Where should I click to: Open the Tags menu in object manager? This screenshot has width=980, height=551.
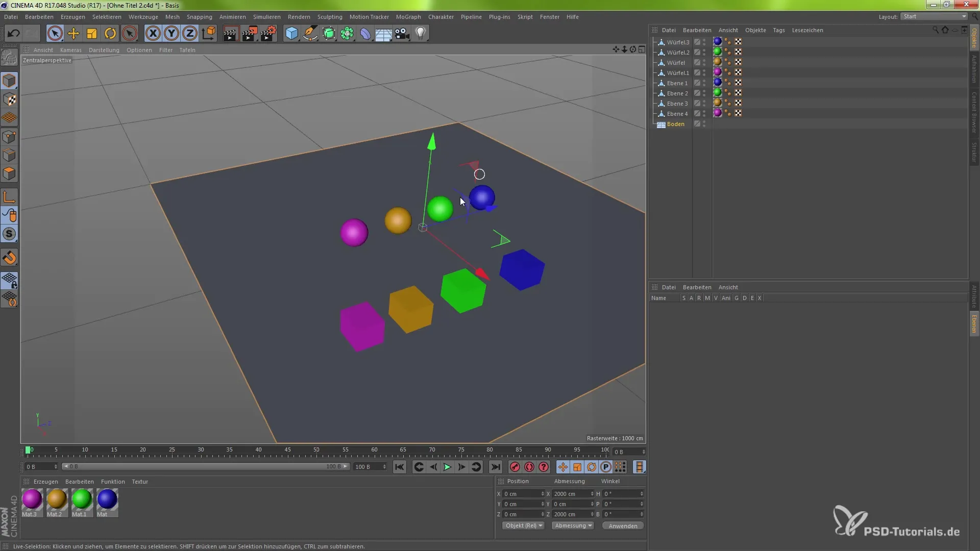778,30
